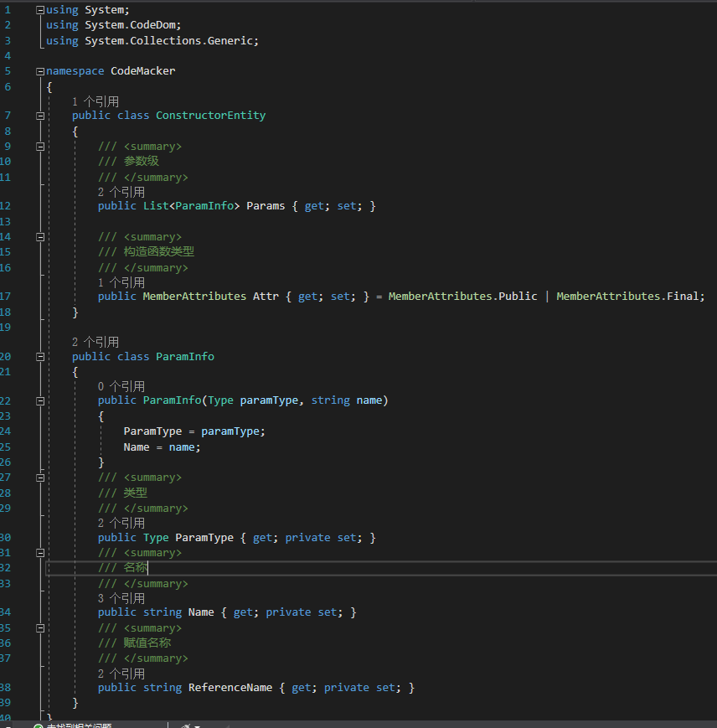Collapse the using directives block at line 1

tap(40, 10)
